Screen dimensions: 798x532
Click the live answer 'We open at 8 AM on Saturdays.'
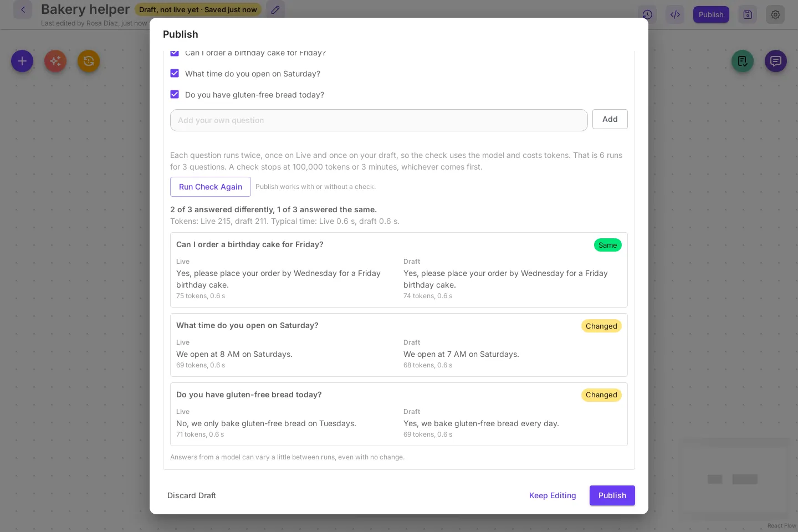[x=234, y=354]
